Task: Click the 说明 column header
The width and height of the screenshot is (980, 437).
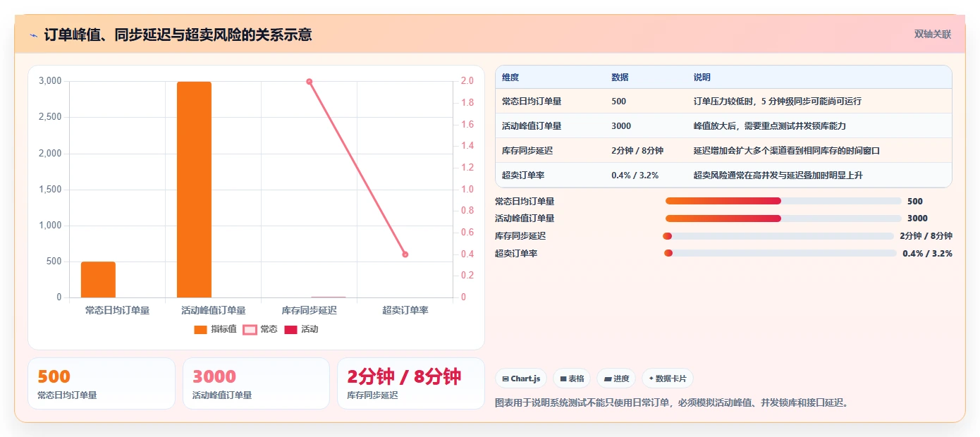Action: click(702, 78)
